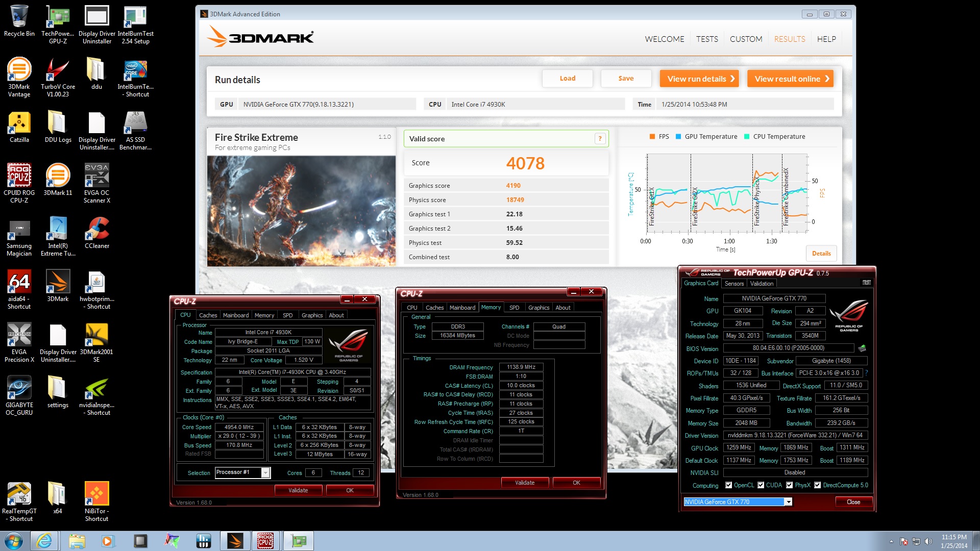Click the PCI-E bus interface help question mark

pyautogui.click(x=866, y=373)
